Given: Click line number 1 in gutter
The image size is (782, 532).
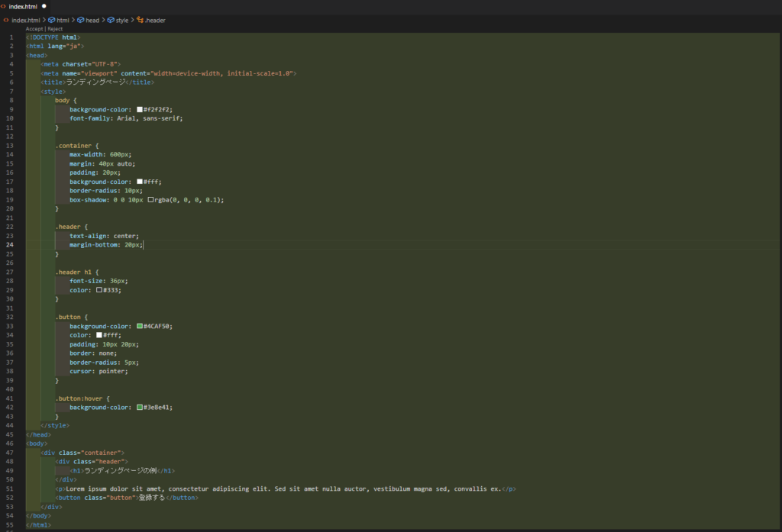Looking at the screenshot, I should (11, 37).
